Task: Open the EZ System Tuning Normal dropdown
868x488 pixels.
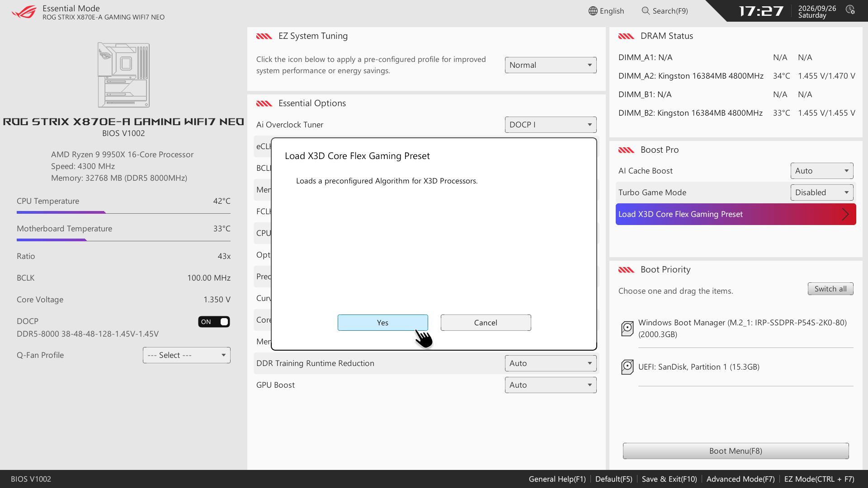Action: [x=551, y=65]
